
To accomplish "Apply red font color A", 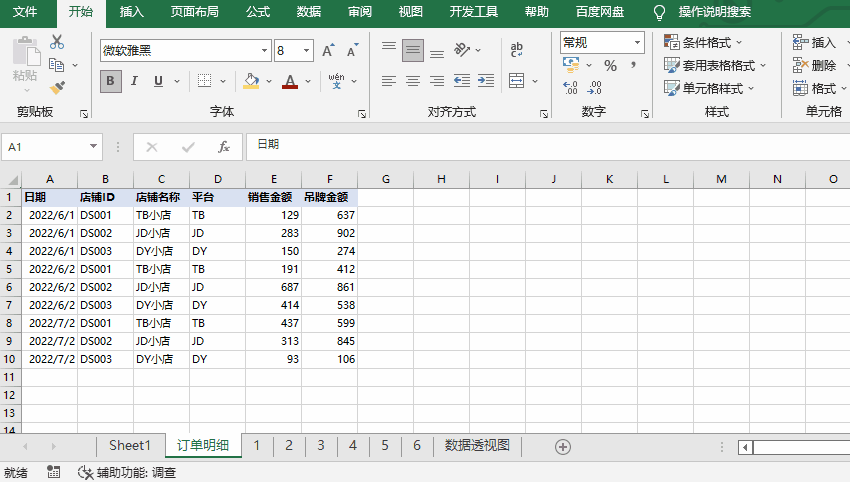I will pyautogui.click(x=290, y=81).
